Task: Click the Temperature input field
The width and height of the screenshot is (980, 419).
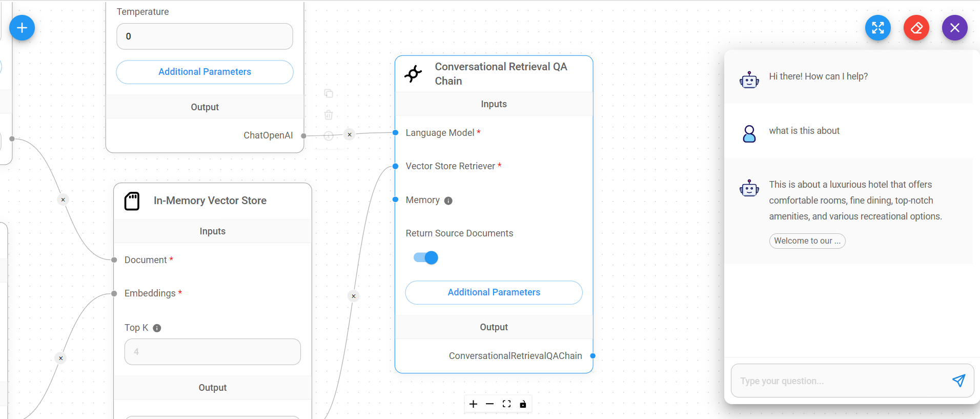Action: [x=205, y=36]
